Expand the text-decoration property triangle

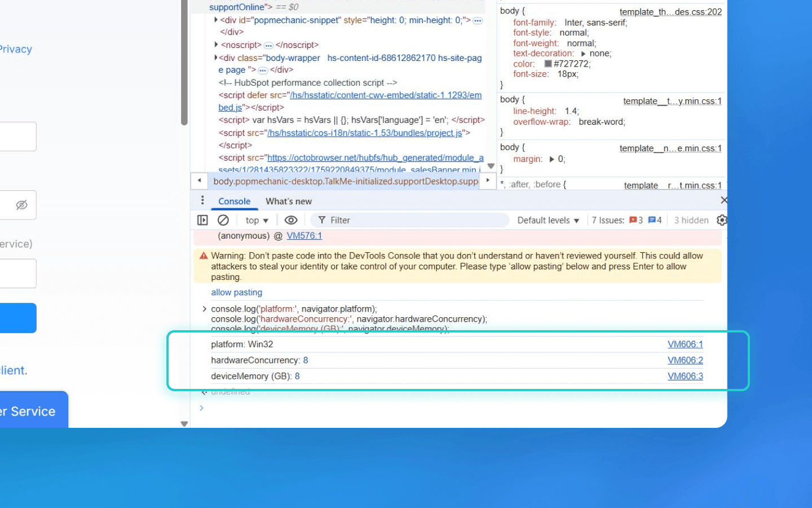[x=584, y=54]
